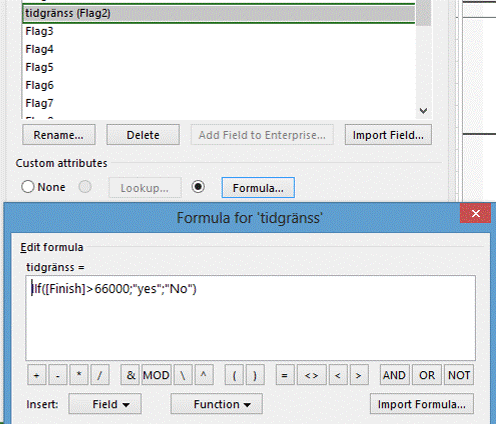Close the Formula for 'tidgränss' dialog
Image resolution: width=496 pixels, height=424 pixels.
[475, 213]
